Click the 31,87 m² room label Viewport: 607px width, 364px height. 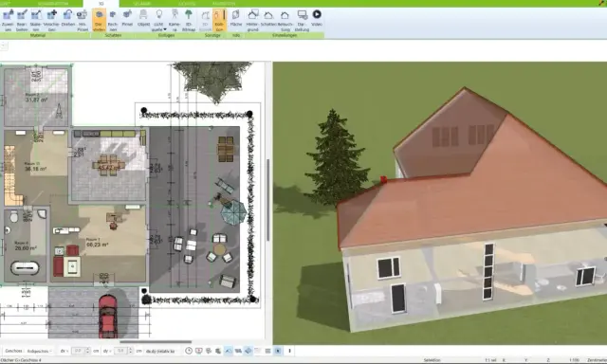click(36, 100)
